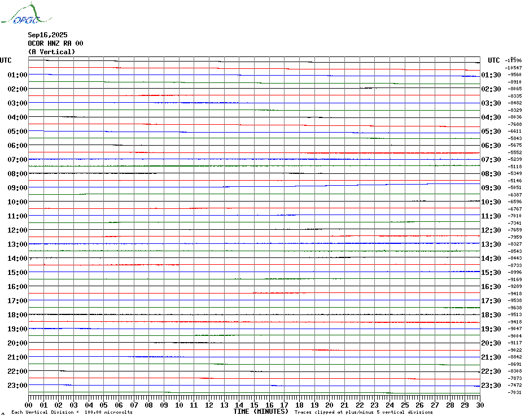The width and height of the screenshot is (525, 420).
Task: Click the 01:00 hour label
Action: coord(17,75)
